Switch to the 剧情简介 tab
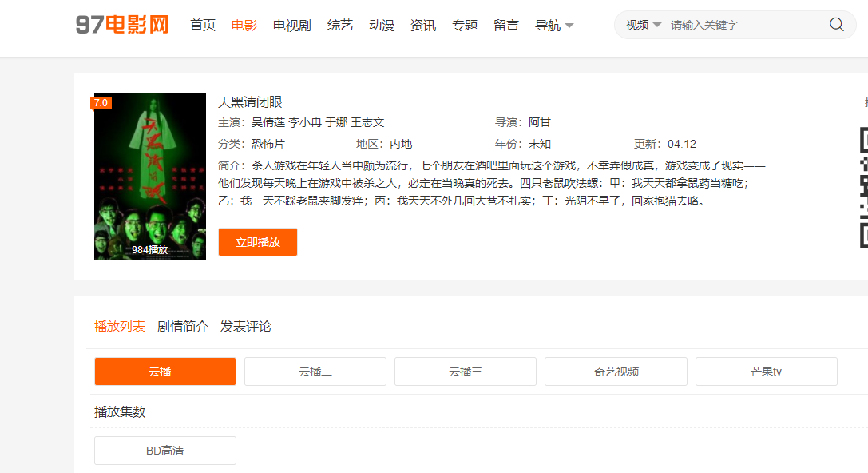Image resolution: width=868 pixels, height=473 pixels. [x=184, y=326]
